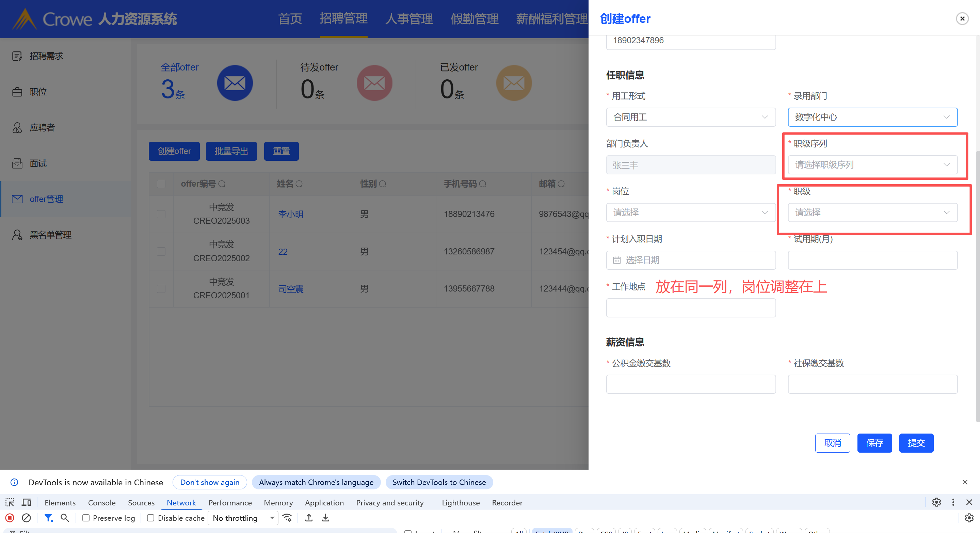This screenshot has height=533, width=980.
Task: Click search icon beside offer编号 column
Action: [222, 184]
